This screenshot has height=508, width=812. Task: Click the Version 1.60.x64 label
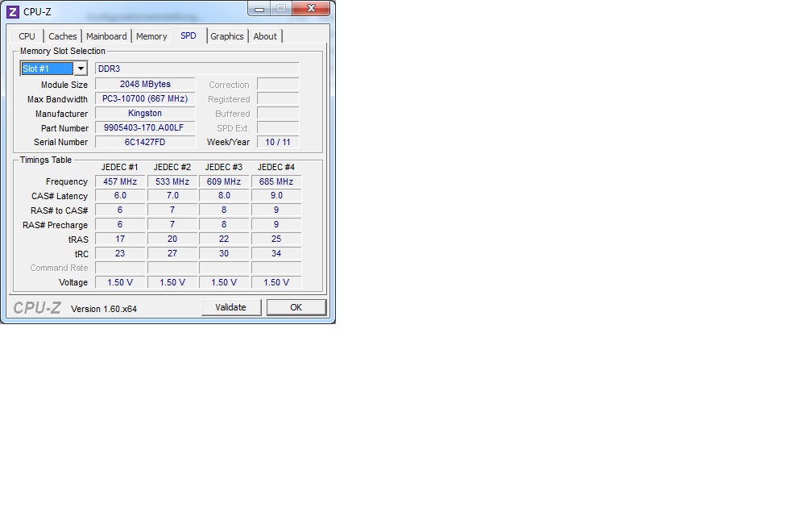tap(104, 309)
